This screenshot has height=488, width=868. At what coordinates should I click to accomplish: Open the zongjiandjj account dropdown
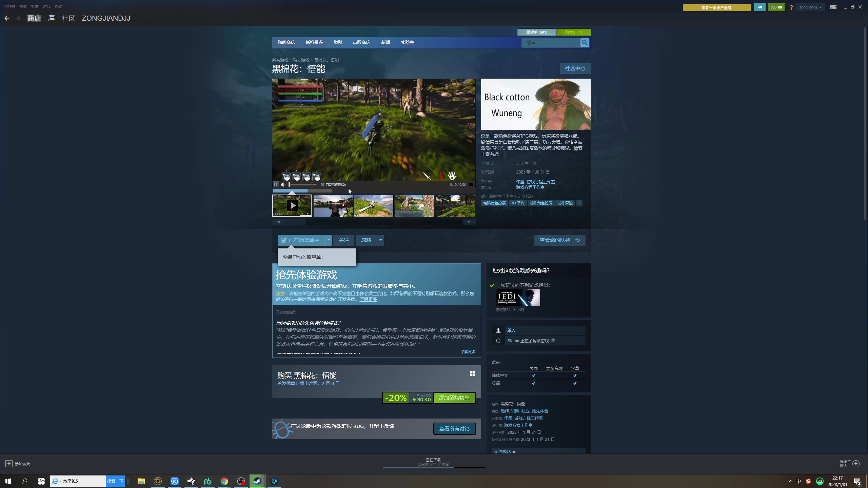810,7
